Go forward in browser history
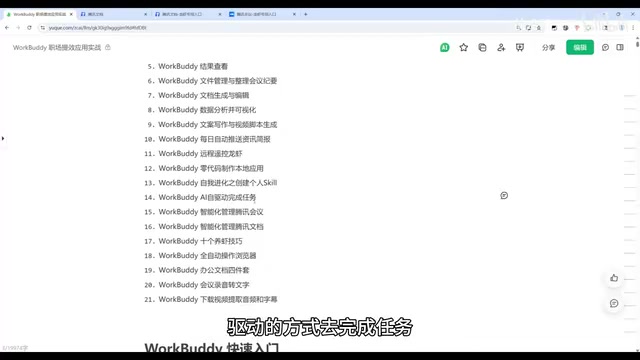Image resolution: width=640 pixels, height=360 pixels. click(18, 28)
